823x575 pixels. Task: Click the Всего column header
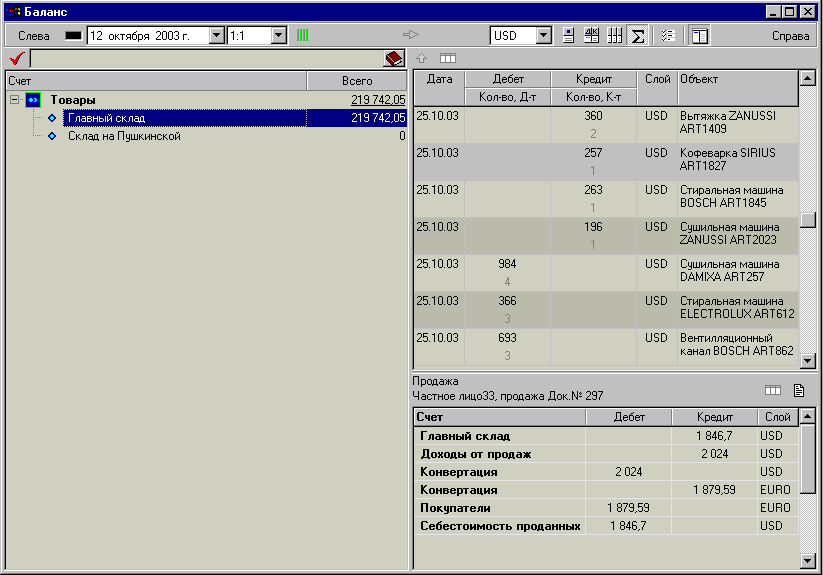point(357,81)
